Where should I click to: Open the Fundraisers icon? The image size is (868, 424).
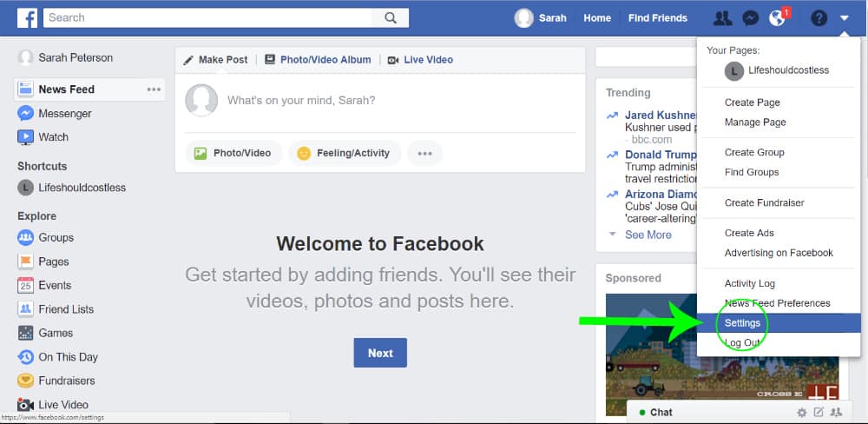[25, 381]
